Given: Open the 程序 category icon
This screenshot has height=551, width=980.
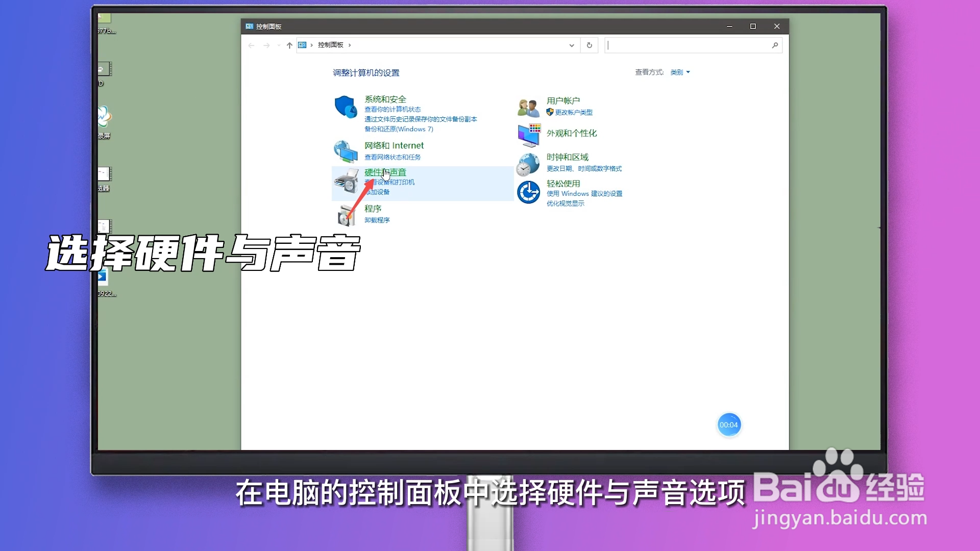Looking at the screenshot, I should point(347,215).
